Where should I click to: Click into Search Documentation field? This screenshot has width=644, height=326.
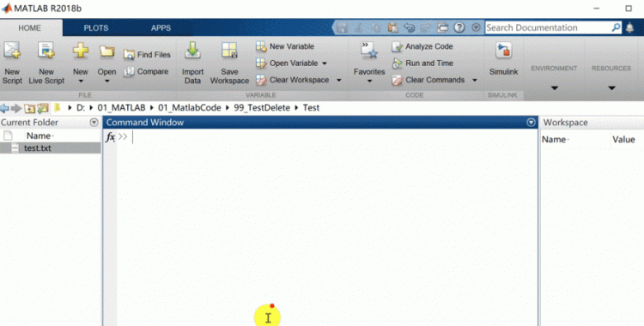click(x=548, y=27)
